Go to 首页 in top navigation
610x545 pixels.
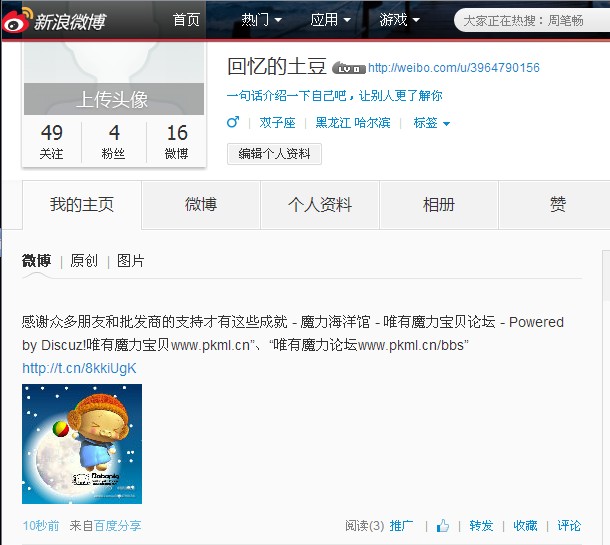coord(186,20)
